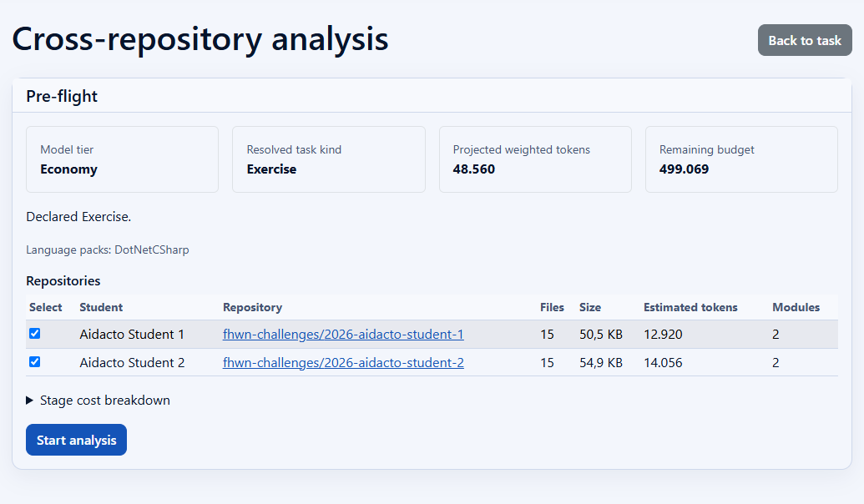Click estimated tokens 14.056
This screenshot has height=504, width=864.
pyautogui.click(x=663, y=363)
